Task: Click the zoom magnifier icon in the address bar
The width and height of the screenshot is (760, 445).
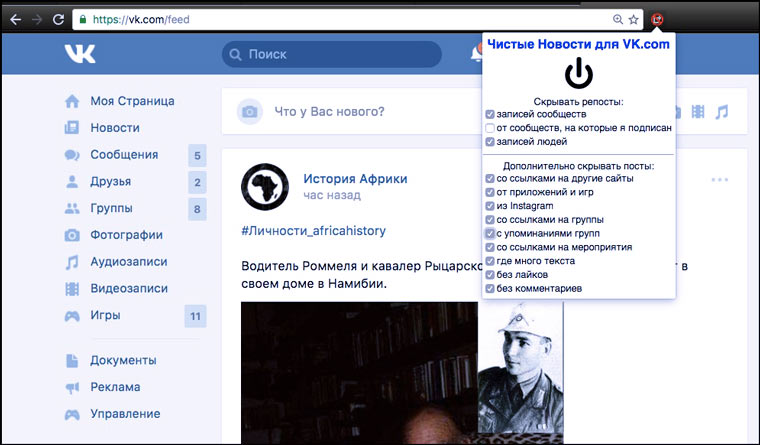Action: pos(618,19)
